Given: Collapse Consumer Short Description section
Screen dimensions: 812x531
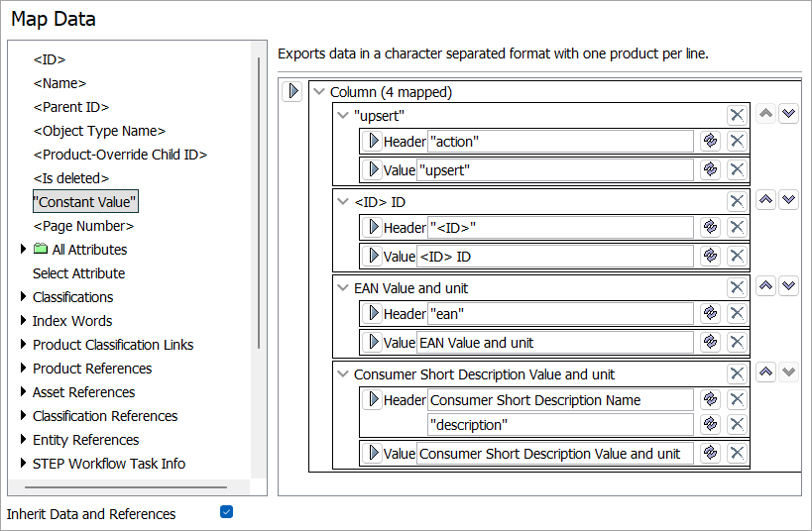Looking at the screenshot, I should [343, 374].
